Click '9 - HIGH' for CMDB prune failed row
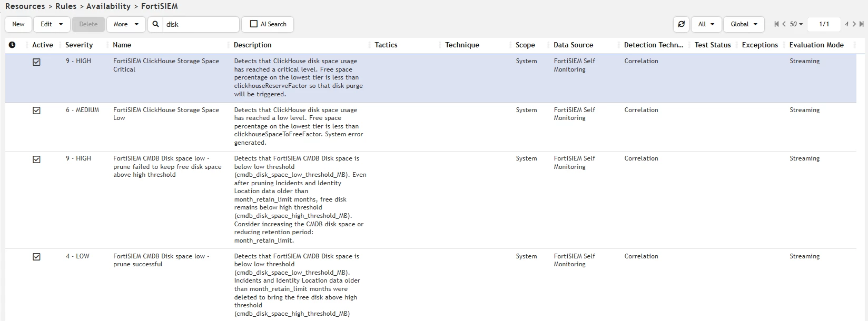868x321 pixels. click(x=78, y=158)
